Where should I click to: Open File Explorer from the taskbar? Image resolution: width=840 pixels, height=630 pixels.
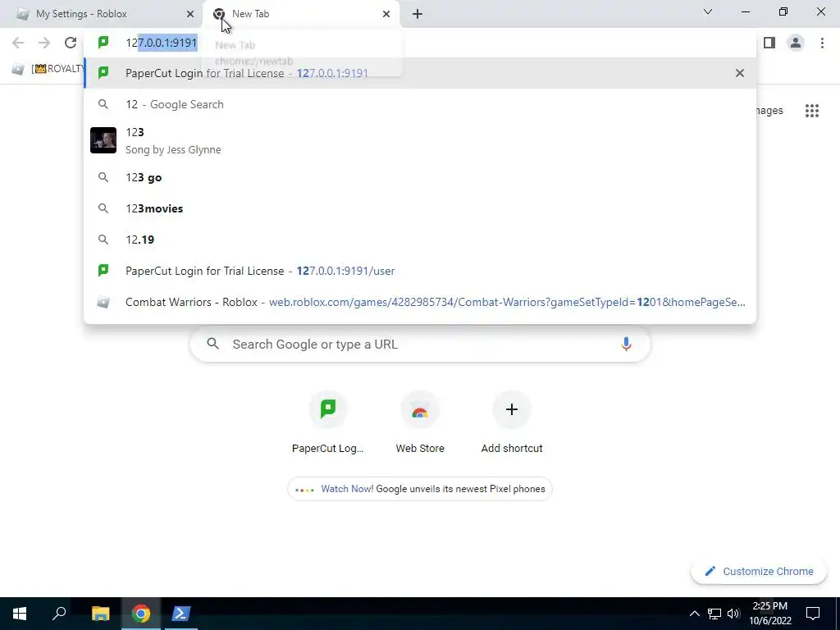(x=100, y=614)
